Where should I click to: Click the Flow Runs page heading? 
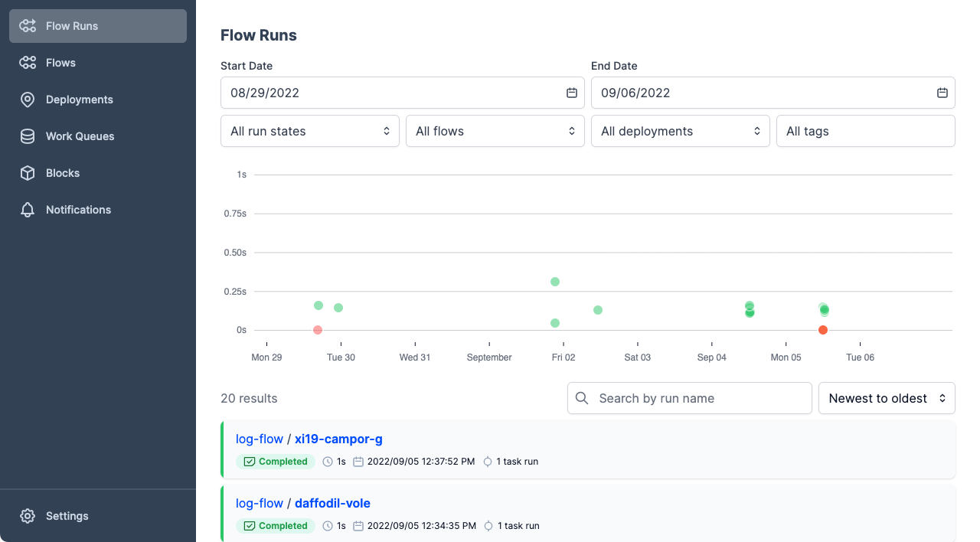pyautogui.click(x=259, y=35)
